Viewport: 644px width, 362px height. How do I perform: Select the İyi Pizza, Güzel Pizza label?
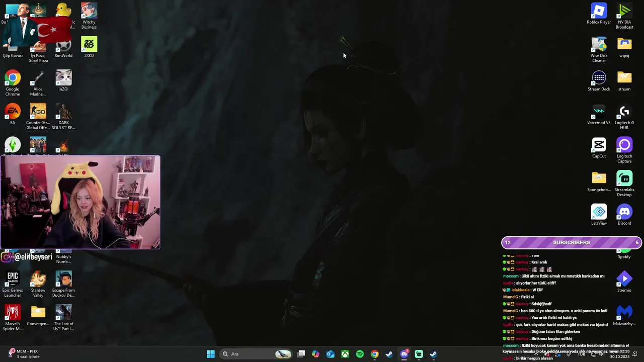click(x=38, y=58)
